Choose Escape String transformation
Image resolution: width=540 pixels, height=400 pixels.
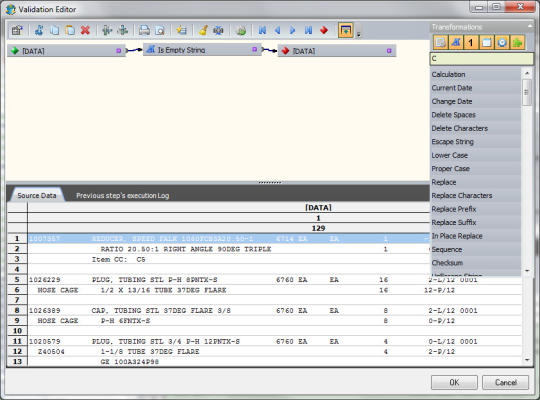click(x=475, y=142)
